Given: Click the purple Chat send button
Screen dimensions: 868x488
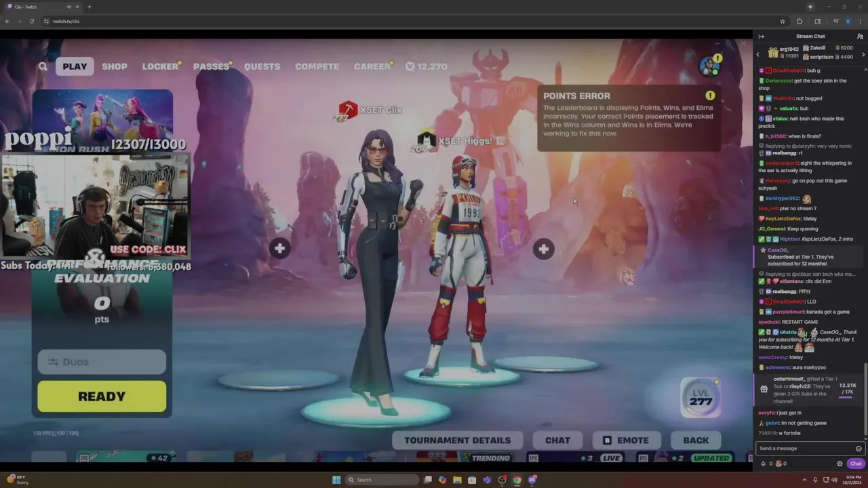Looking at the screenshot, I should (856, 464).
